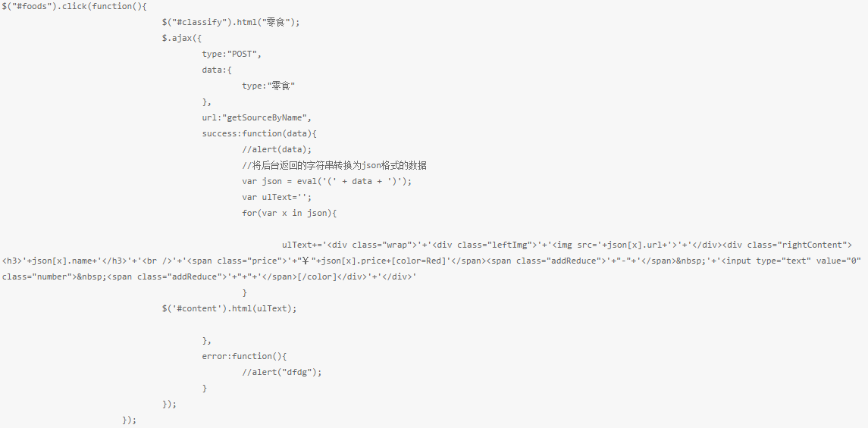Click the //alert("dfdg"); comment
This screenshot has height=428, width=868.
pos(282,372)
